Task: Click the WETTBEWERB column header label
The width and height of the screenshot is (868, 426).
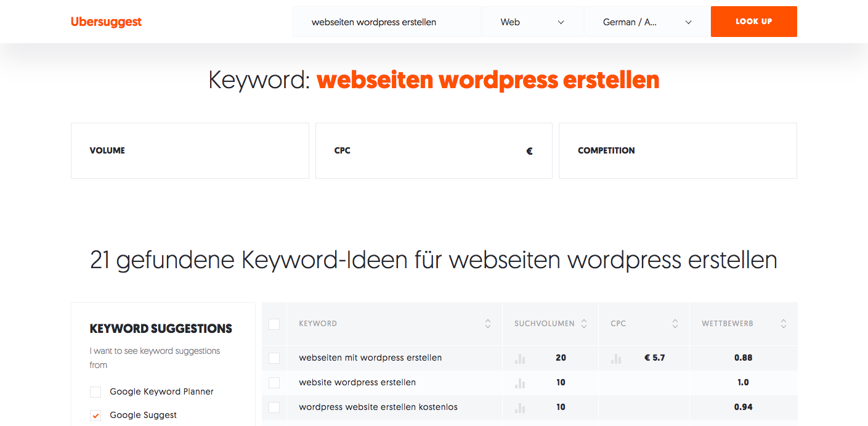Action: point(728,324)
